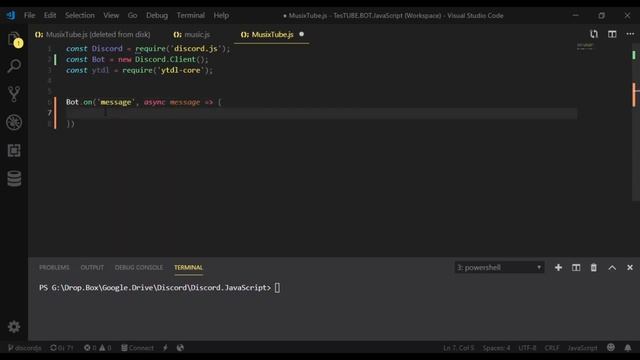
Task: Open the Debug view in activity bar
Action: (14, 122)
